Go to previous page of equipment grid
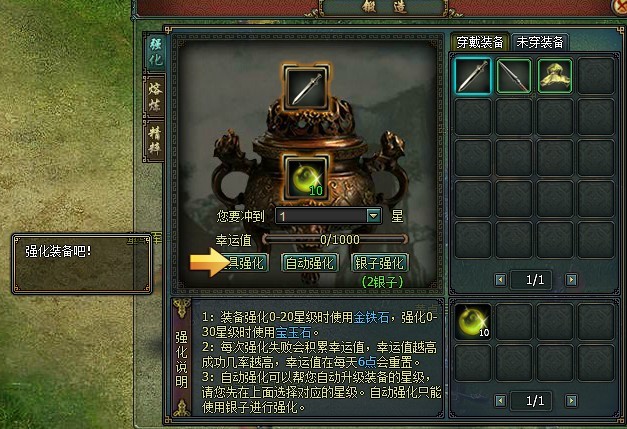Image resolution: width=627 pixels, height=429 pixels. tap(500, 280)
